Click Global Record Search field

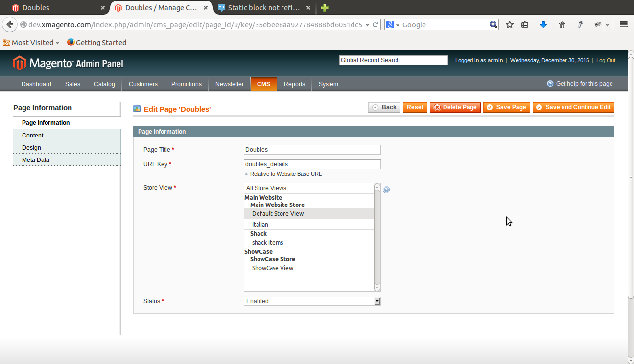(394, 60)
